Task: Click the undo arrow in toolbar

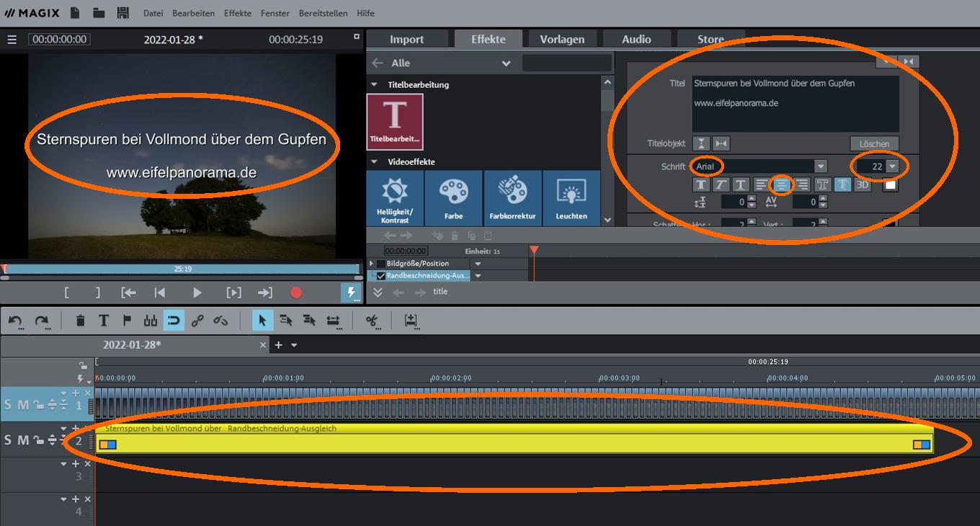Action: (15, 321)
